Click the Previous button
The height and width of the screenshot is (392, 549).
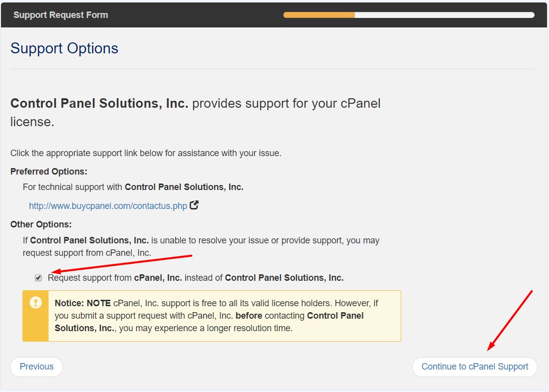[x=36, y=367]
